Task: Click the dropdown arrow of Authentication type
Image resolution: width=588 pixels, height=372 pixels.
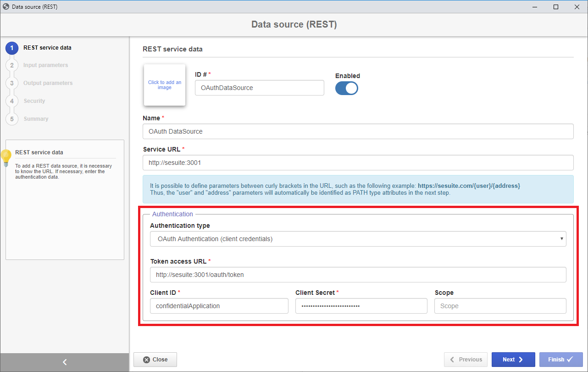Action: 562,239
